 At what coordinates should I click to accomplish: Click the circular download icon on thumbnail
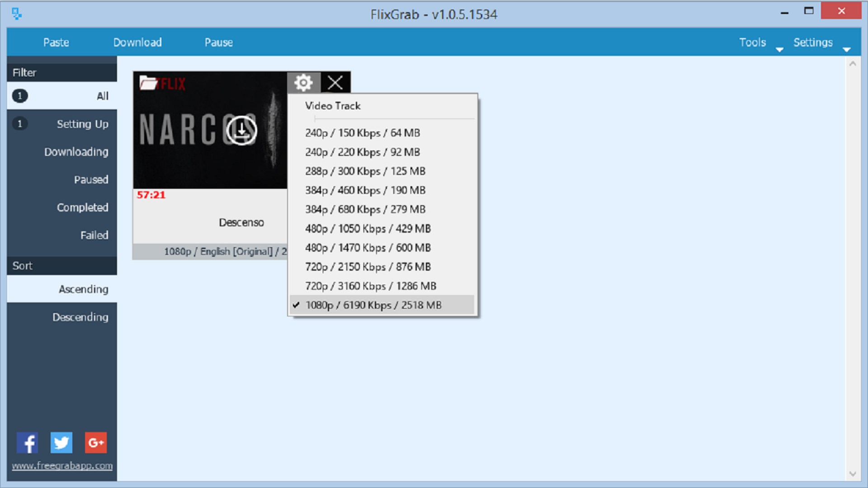(241, 131)
